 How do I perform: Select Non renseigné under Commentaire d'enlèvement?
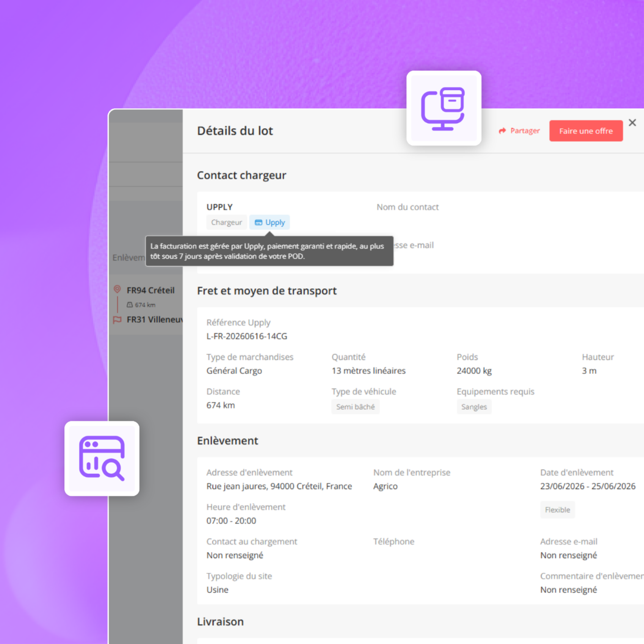point(568,590)
